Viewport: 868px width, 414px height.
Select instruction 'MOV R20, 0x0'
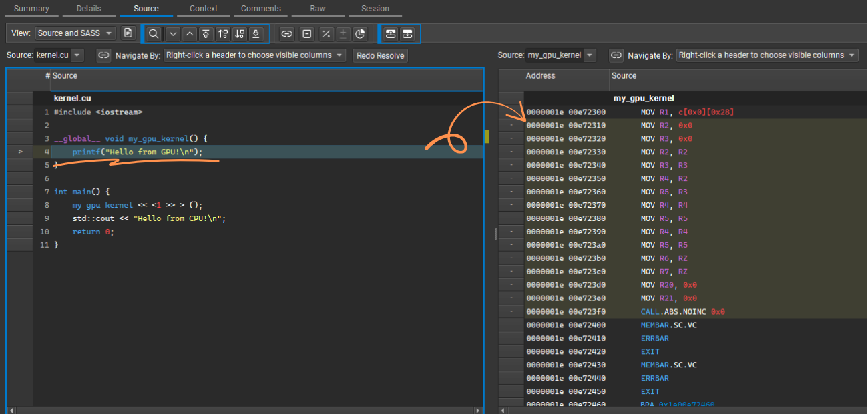coord(669,285)
